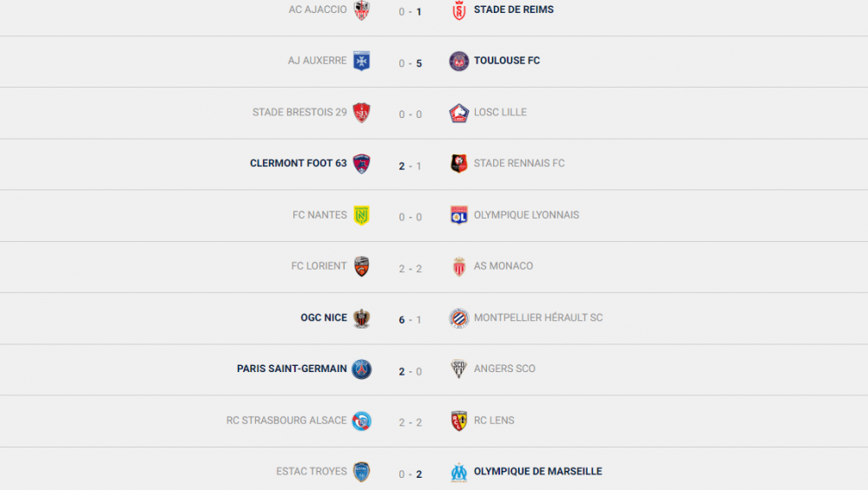The width and height of the screenshot is (868, 490).
Task: Click the Stade Rennais FC logo
Action: point(459,164)
